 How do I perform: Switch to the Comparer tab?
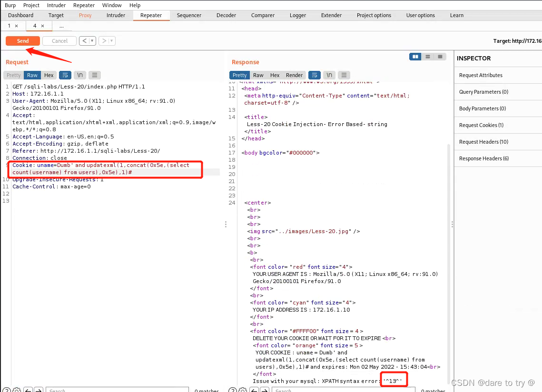[x=263, y=15]
